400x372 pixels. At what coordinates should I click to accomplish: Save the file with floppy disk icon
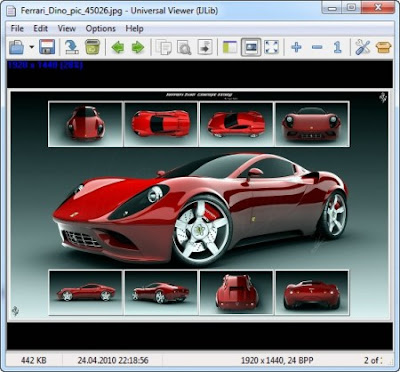coord(47,47)
